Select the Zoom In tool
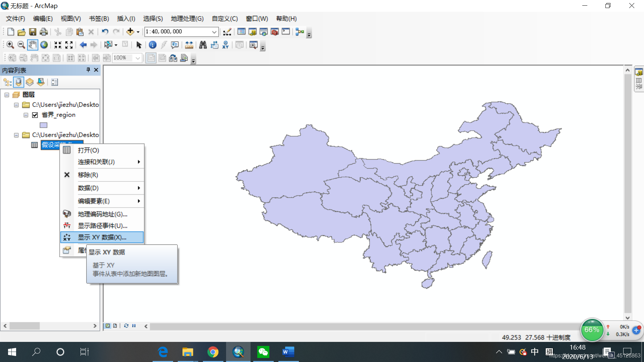Screen dimensions: 644x362 click(x=10, y=45)
